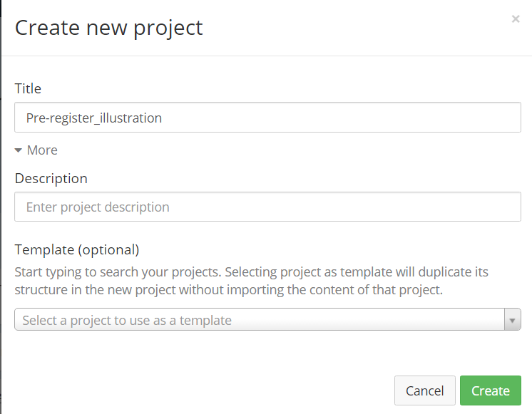Click into the Description field
Screen dimensions: 532x414
267,207
